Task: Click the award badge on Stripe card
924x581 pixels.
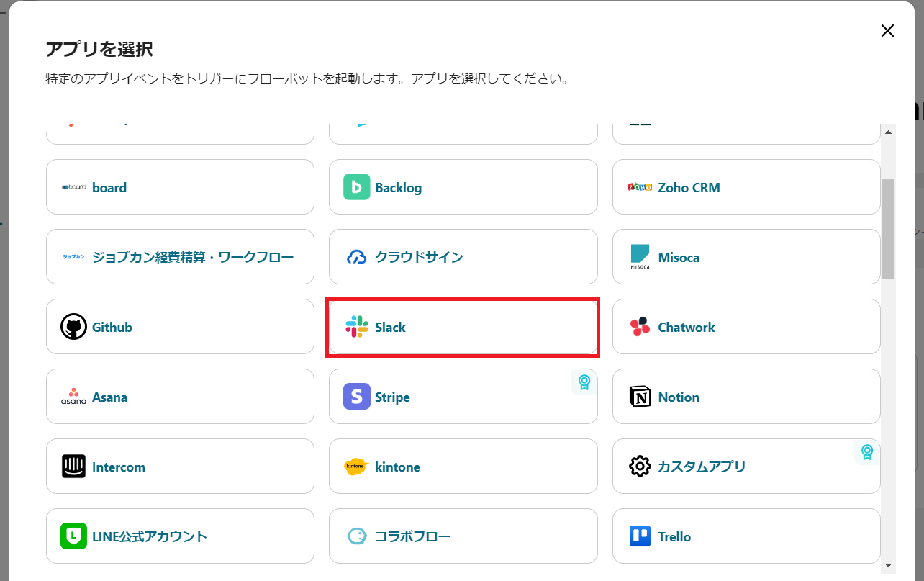Action: click(x=584, y=382)
